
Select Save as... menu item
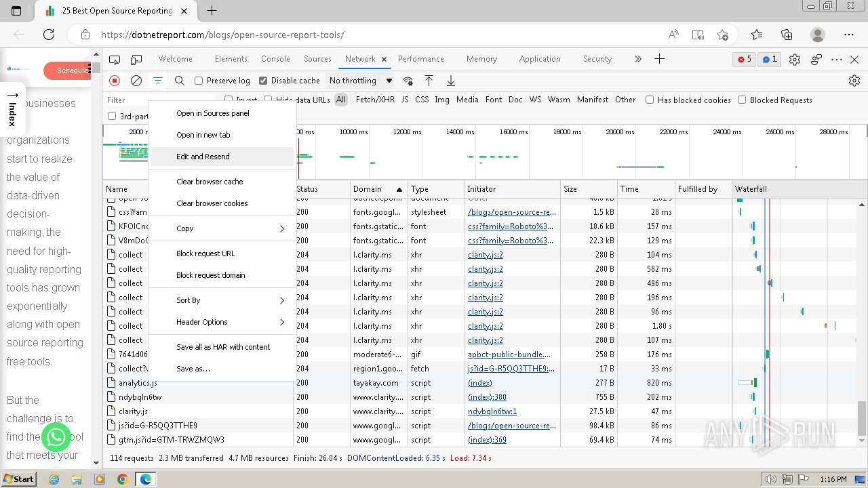click(222, 369)
